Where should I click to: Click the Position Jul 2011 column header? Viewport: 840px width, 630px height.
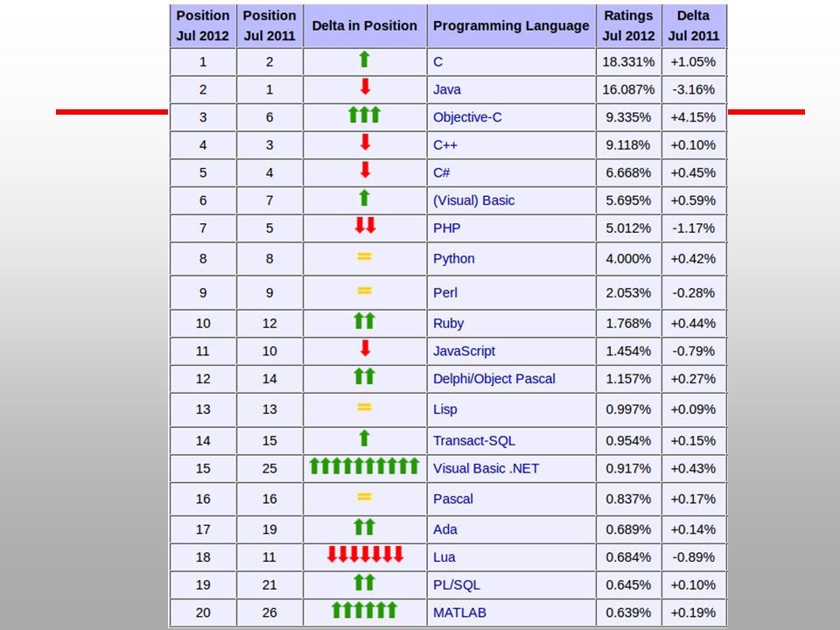click(269, 25)
